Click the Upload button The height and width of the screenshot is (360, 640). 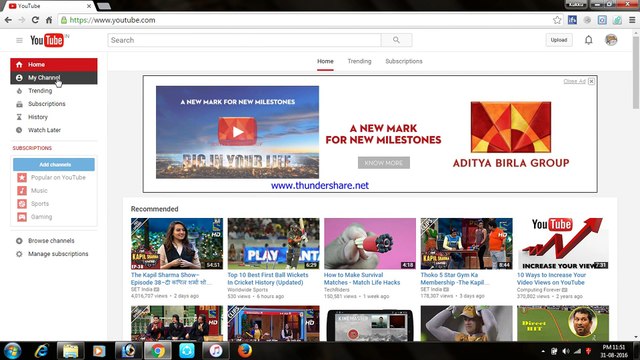point(559,40)
